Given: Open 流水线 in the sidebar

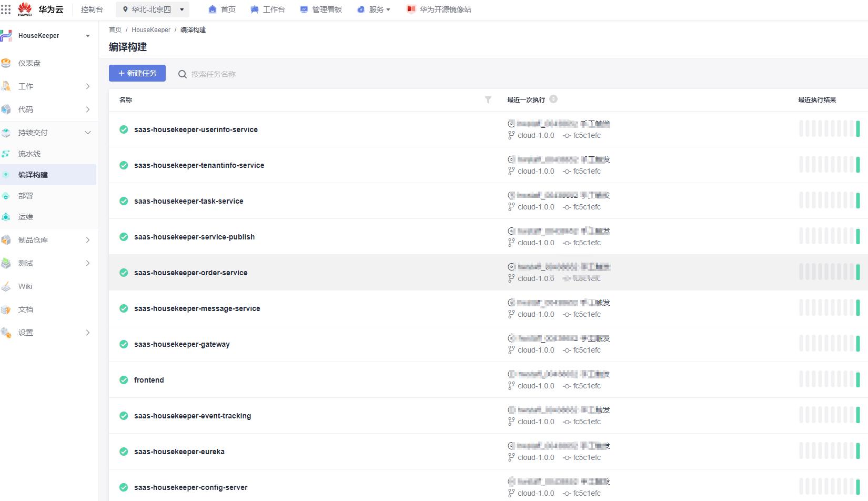Looking at the screenshot, I should (x=29, y=154).
